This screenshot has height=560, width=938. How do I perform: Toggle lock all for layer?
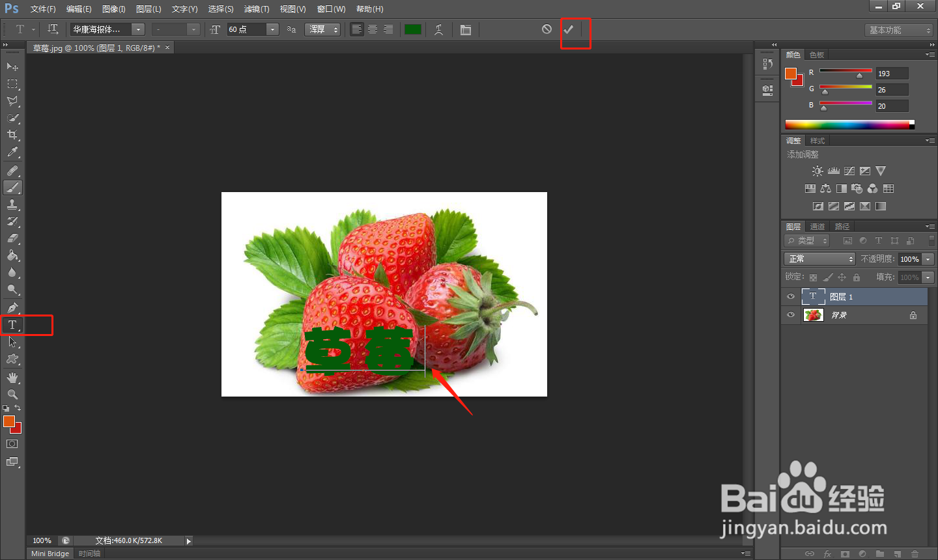(x=857, y=277)
